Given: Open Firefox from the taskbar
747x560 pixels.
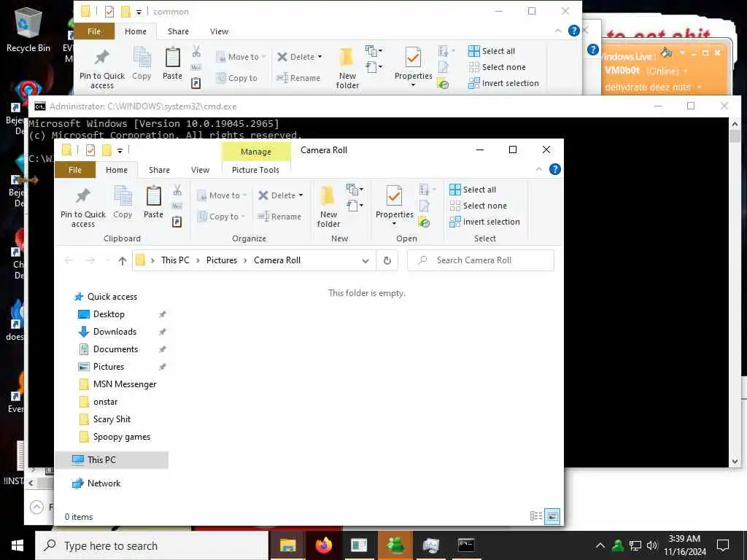Looking at the screenshot, I should pos(323,545).
